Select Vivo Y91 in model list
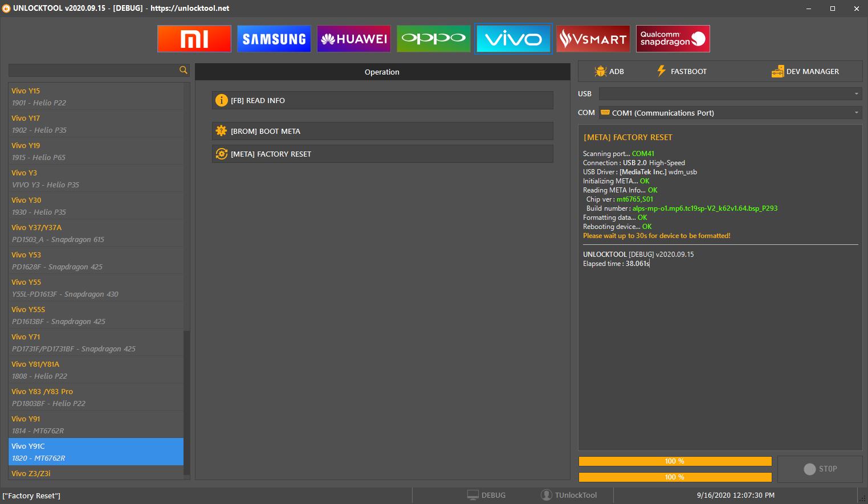Viewport: 868px width, 504px height. [x=96, y=424]
